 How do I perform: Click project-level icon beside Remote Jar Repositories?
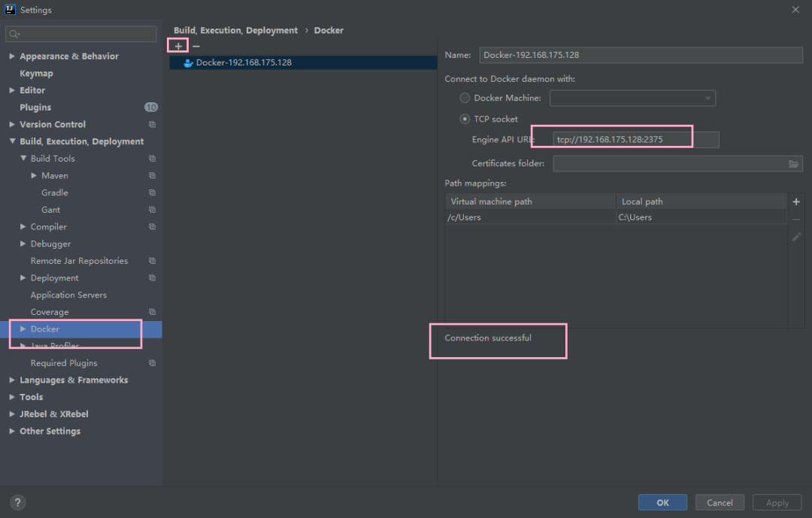(152, 261)
